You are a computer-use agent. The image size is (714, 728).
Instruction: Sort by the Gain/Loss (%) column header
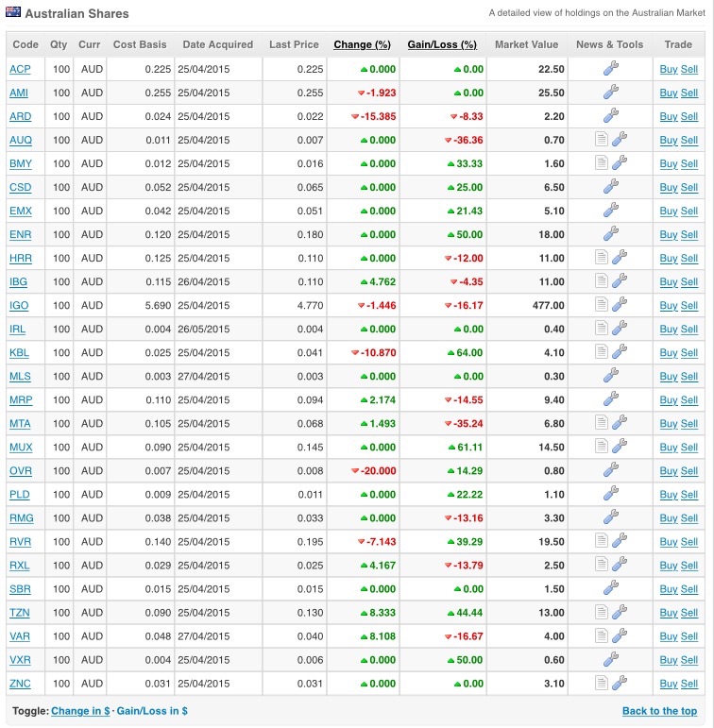click(442, 44)
